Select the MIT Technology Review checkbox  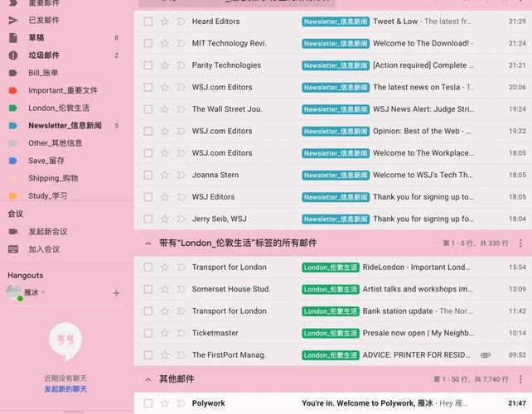point(148,43)
